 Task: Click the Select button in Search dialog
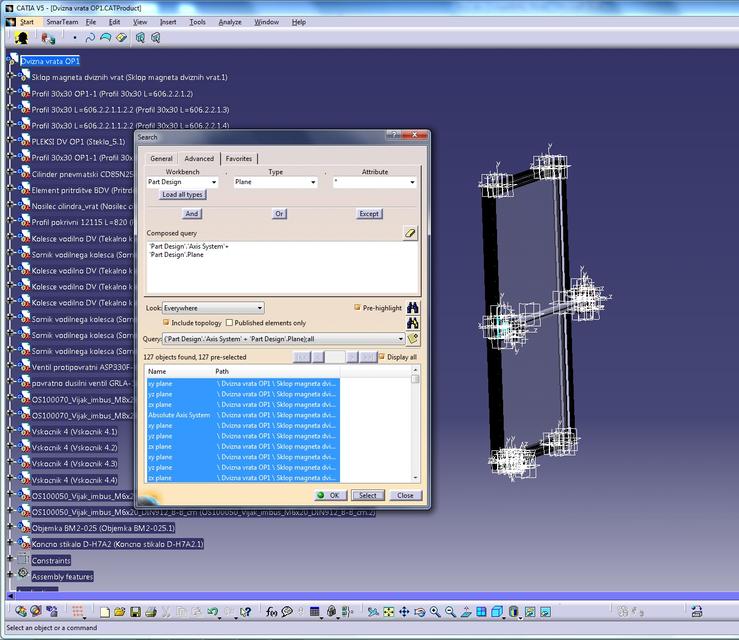(x=368, y=495)
